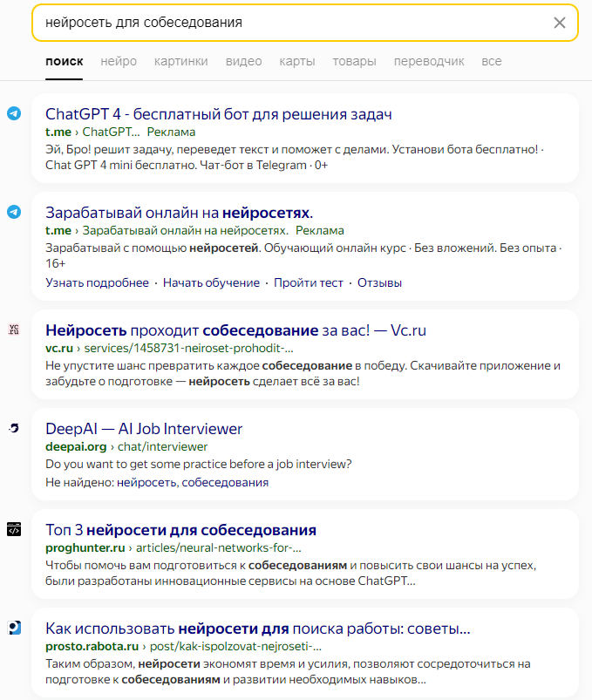Screen dimensions: 592x700
Task: Click the Реклама label on ChatGPT ad
Action: pos(171,133)
